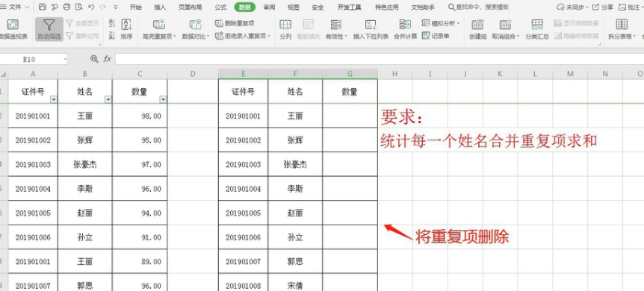Expand the quick access toolbar customize arrow
The height and width of the screenshot is (291, 644).
point(115,7)
